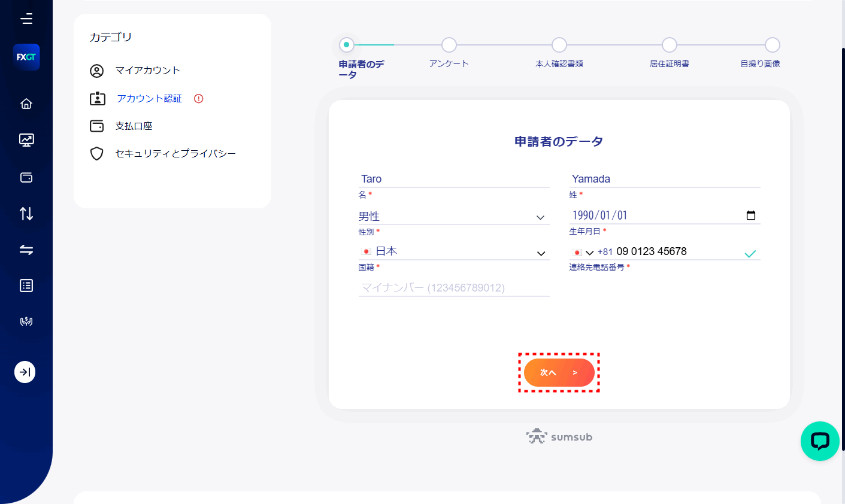This screenshot has width=845, height=504.
Task: Click the カテゴリ heading
Action: coord(111,37)
